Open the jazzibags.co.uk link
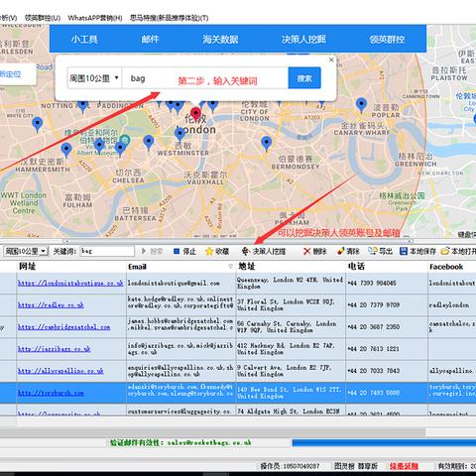 [x=54, y=349]
